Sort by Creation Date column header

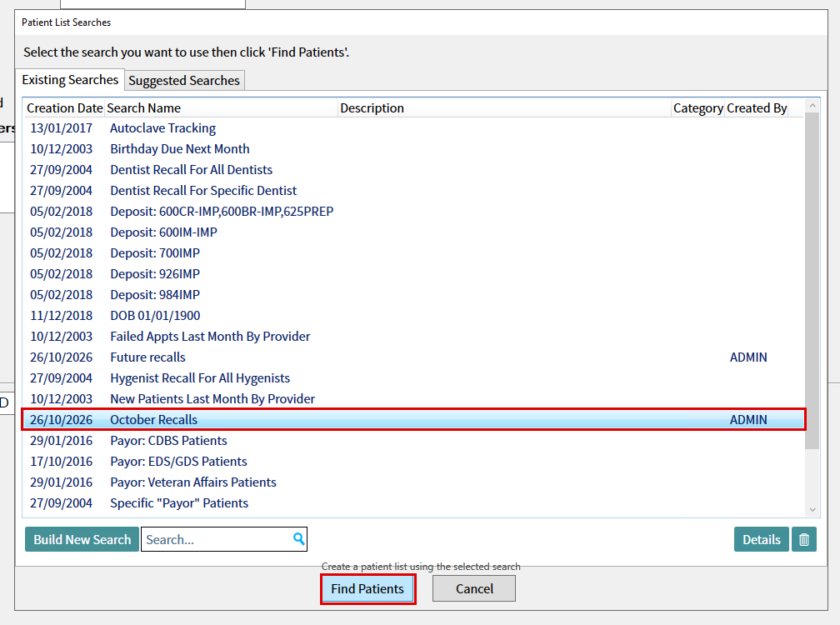point(65,108)
